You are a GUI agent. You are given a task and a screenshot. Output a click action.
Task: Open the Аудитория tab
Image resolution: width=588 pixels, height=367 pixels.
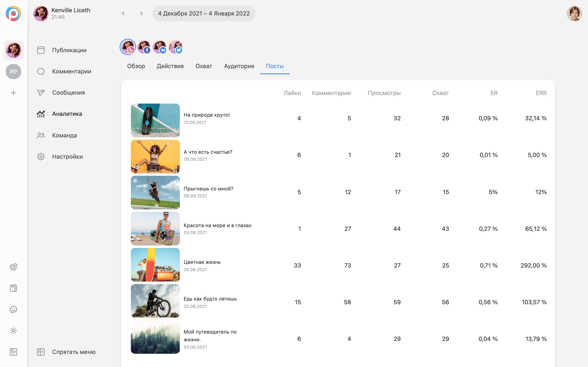click(x=239, y=66)
